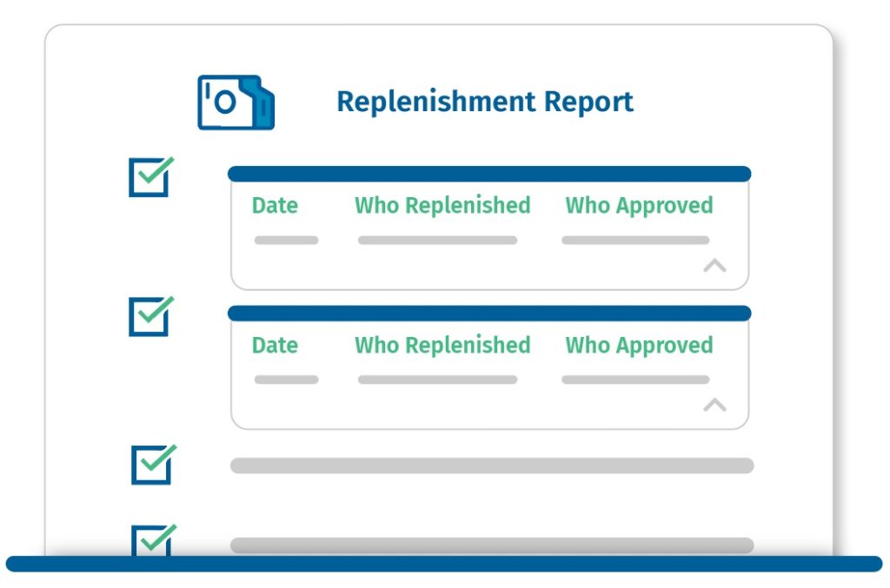Open the bottom collapsed gray row
This screenshot has width=890, height=588.
coord(492,545)
